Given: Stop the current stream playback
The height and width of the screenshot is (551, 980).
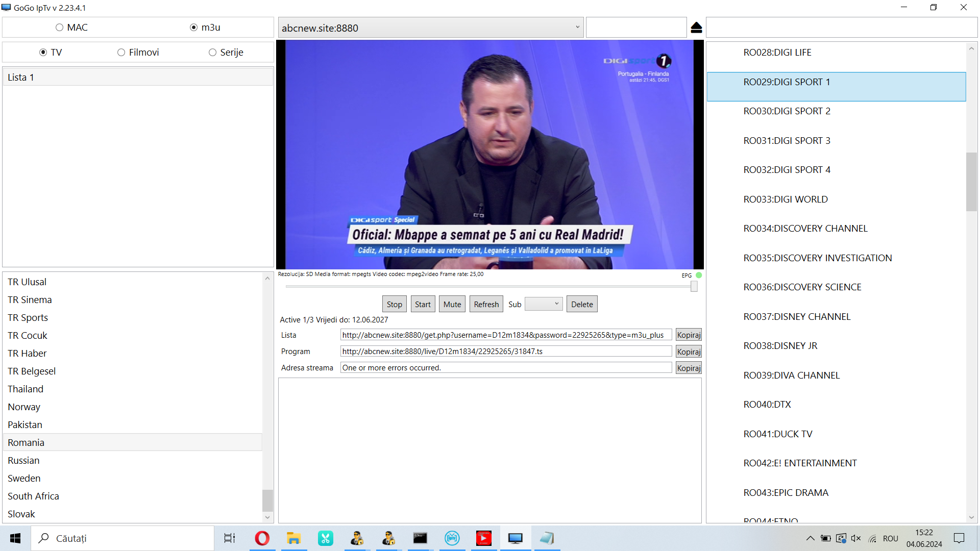Looking at the screenshot, I should (x=394, y=304).
